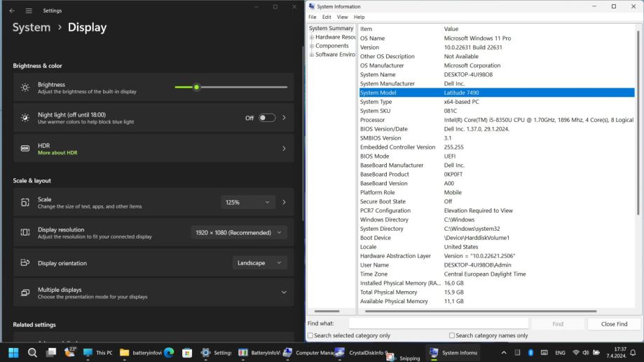Expand the Software Environment tree node

(x=312, y=55)
